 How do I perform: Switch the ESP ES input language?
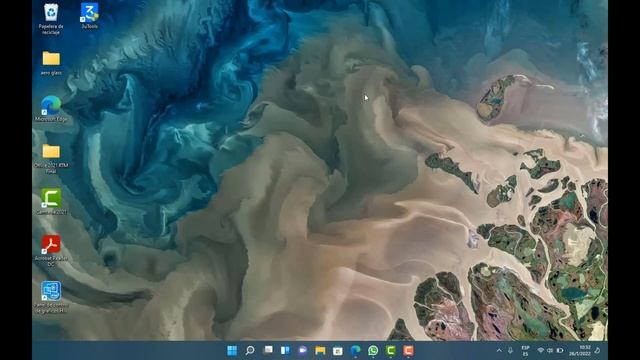click(x=525, y=351)
